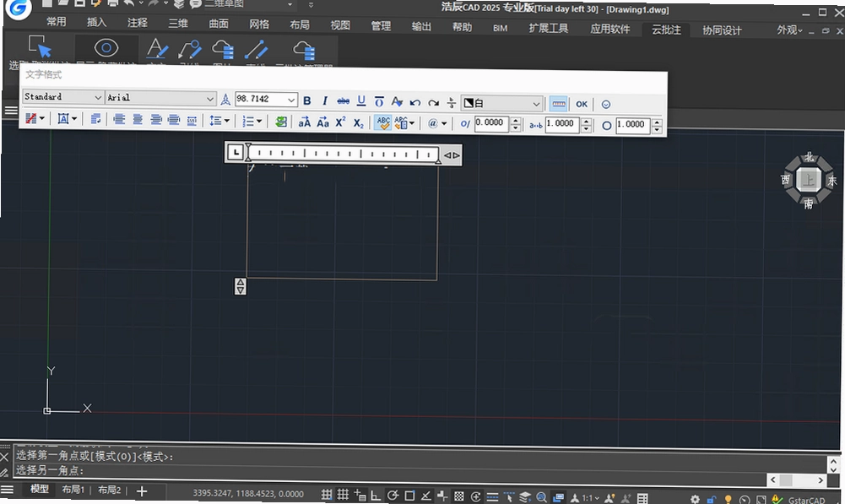Click the undo icon in text format bar
The width and height of the screenshot is (845, 504).
(415, 102)
